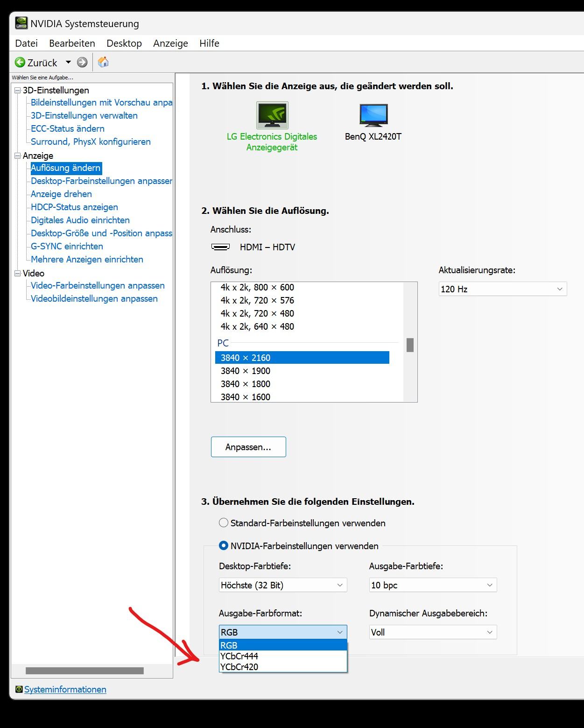The width and height of the screenshot is (584, 728).
Task: Open Desktop-Farbeinstellungen anpassen
Action: click(101, 181)
